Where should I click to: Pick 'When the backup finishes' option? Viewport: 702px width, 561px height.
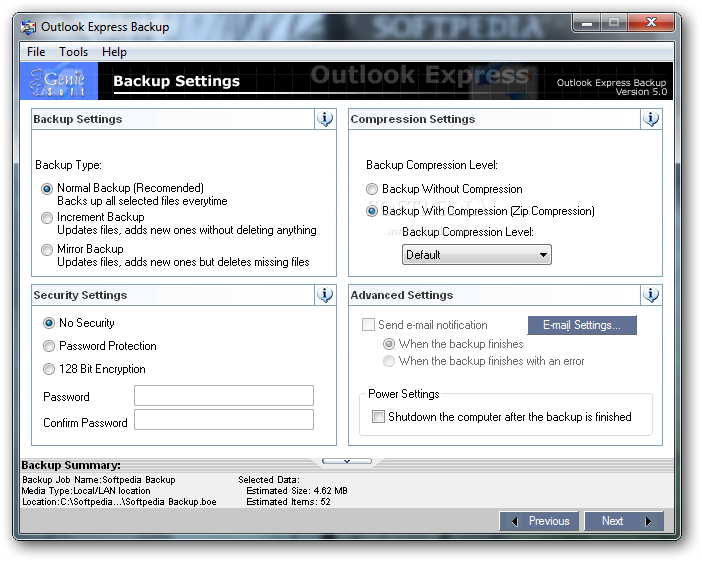click(389, 344)
